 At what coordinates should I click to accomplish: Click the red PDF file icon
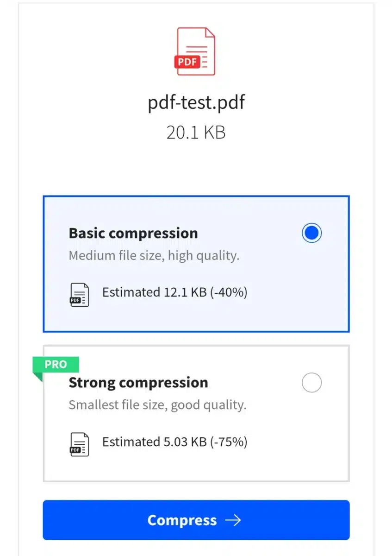(x=196, y=51)
